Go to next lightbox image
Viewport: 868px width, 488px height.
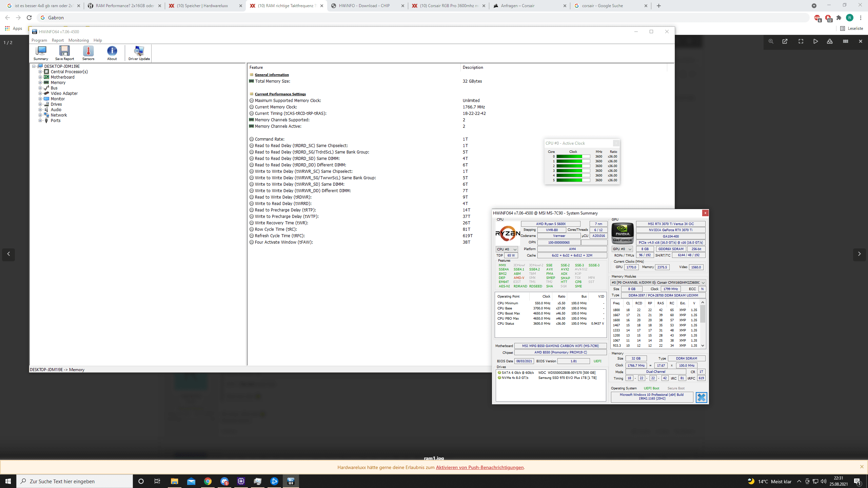tap(859, 254)
